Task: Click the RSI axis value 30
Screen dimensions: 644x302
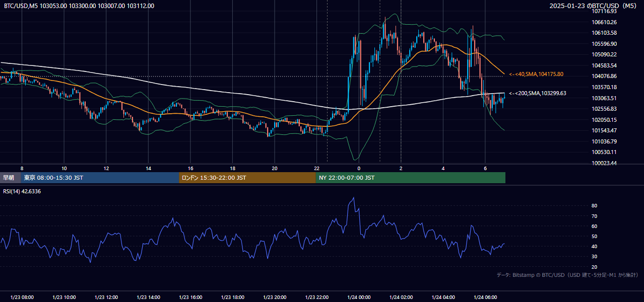Action: [594, 257]
